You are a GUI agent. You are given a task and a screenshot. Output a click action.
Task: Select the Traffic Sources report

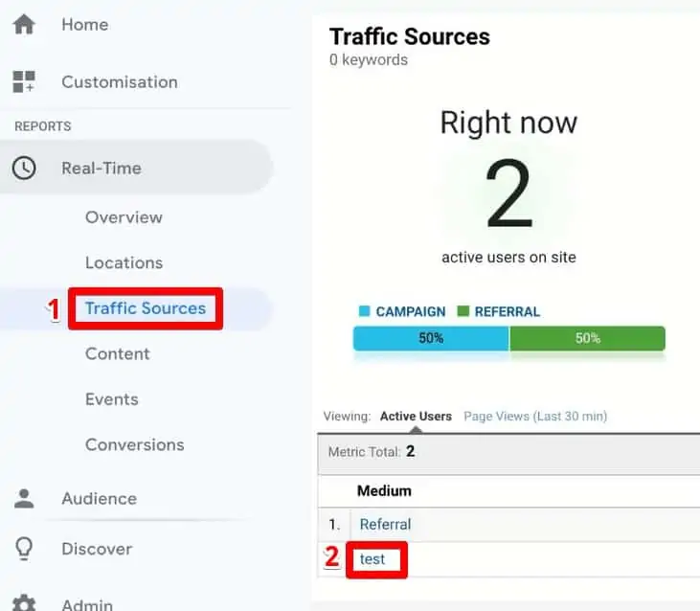pos(146,308)
